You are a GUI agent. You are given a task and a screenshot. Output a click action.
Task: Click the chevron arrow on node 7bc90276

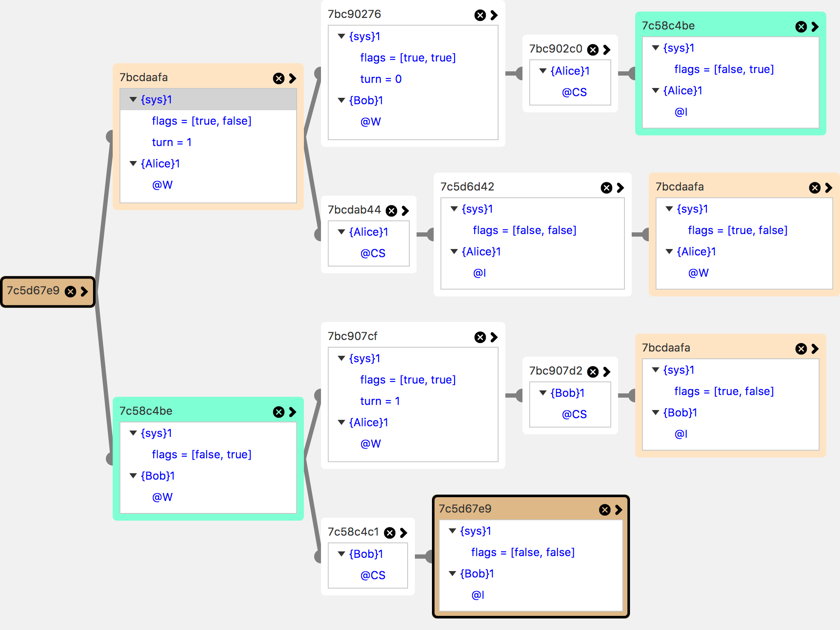coord(494,15)
